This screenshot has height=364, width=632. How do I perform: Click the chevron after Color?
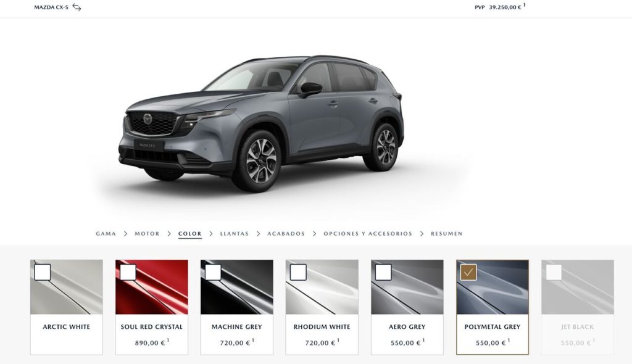tap(211, 234)
